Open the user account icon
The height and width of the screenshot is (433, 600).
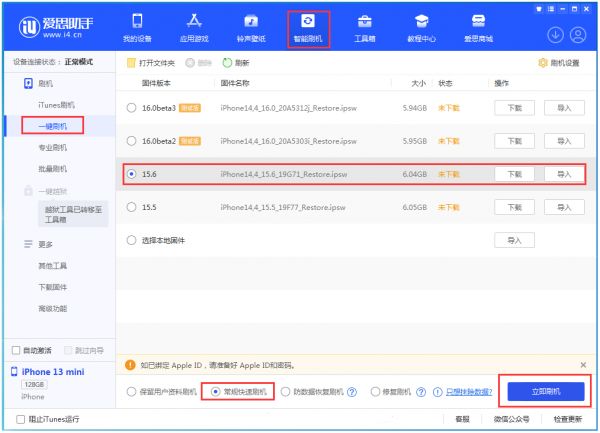[578, 35]
